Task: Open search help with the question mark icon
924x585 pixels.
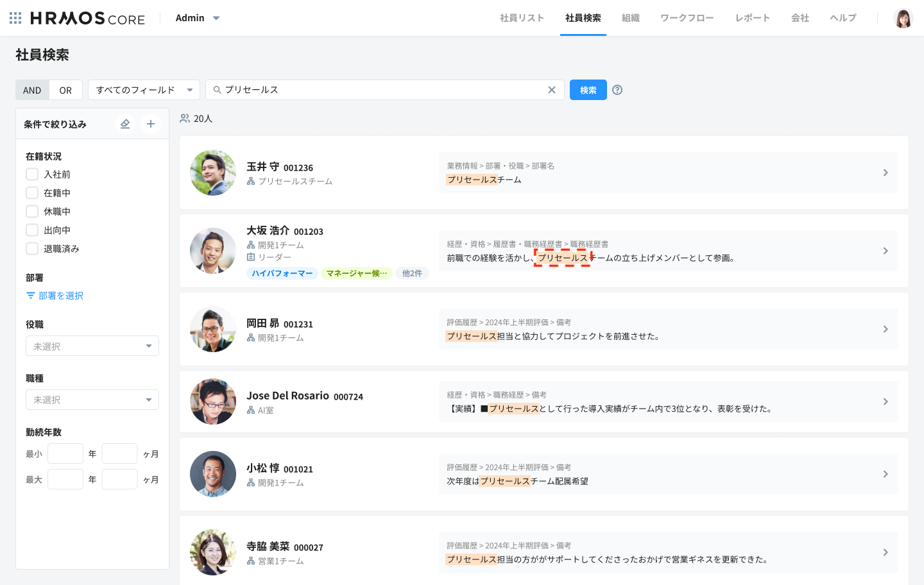Action: pyautogui.click(x=617, y=90)
